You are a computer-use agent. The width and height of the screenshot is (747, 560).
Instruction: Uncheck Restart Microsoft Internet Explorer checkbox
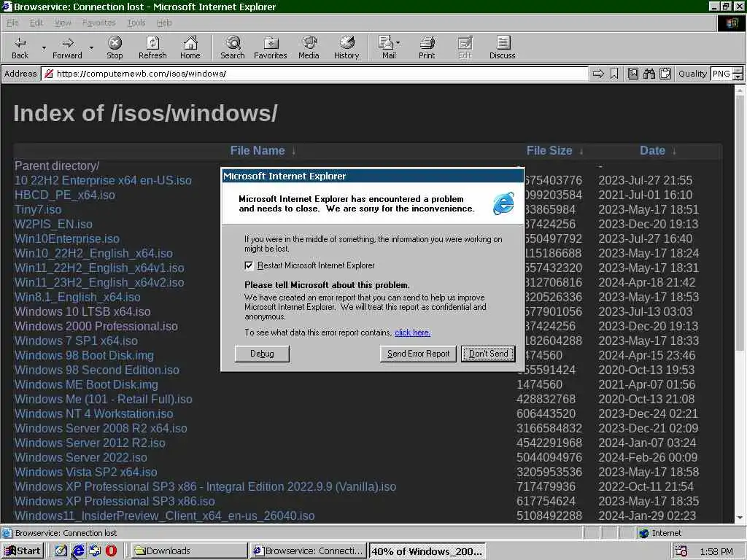[249, 265]
